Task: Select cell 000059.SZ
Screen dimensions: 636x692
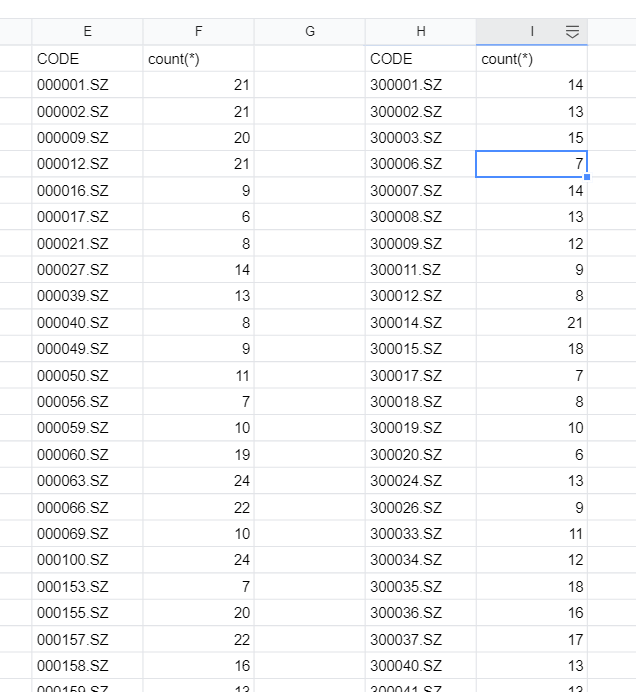Action: [87, 428]
